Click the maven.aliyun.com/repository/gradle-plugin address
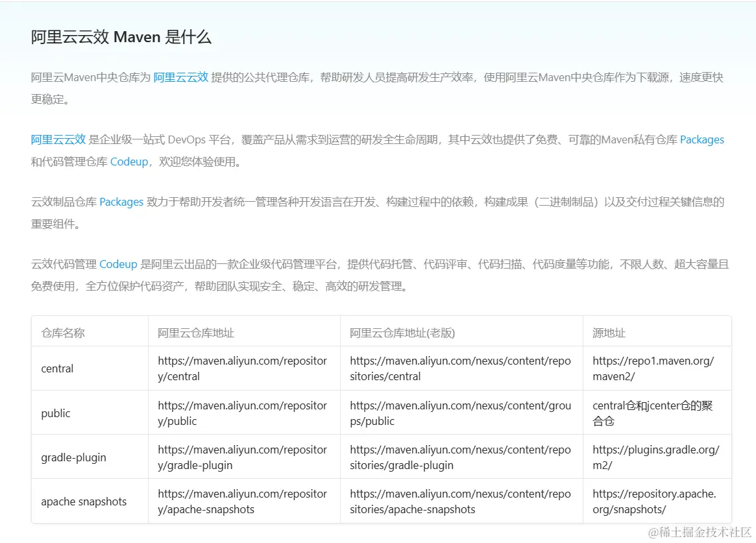Viewport: 756px width, 543px height. tap(243, 458)
